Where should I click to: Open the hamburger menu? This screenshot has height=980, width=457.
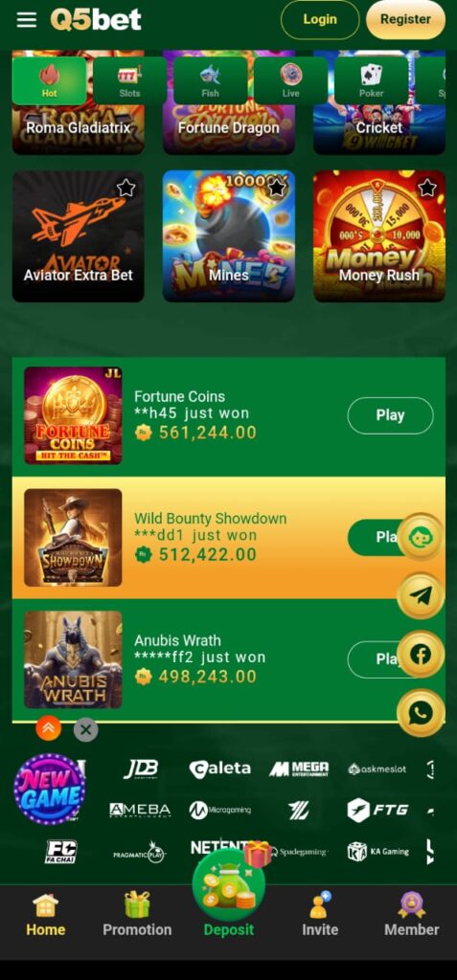tap(26, 19)
